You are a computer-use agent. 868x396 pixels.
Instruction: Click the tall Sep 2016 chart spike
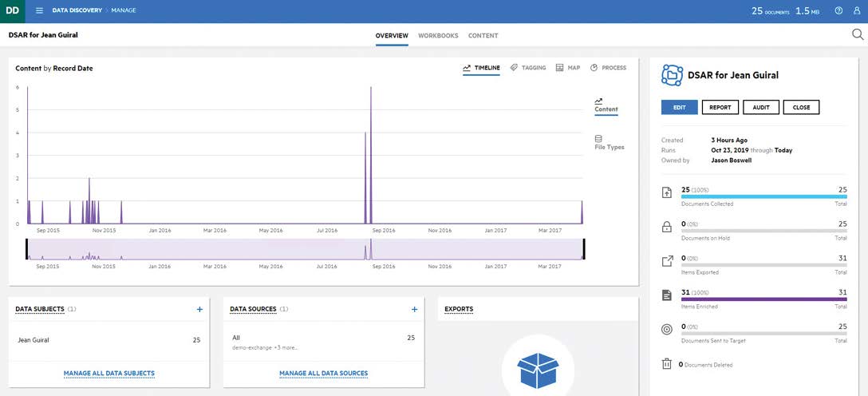point(371,155)
